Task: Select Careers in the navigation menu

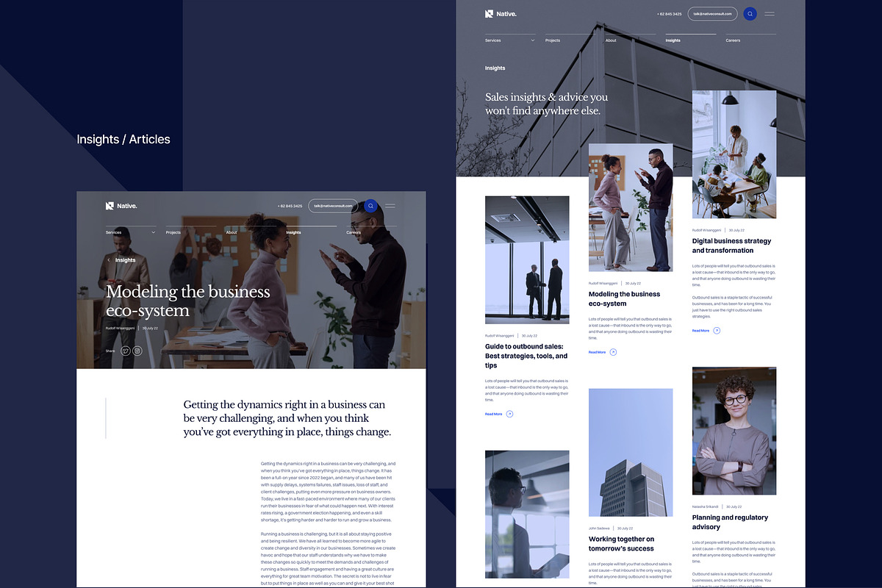Action: [732, 40]
